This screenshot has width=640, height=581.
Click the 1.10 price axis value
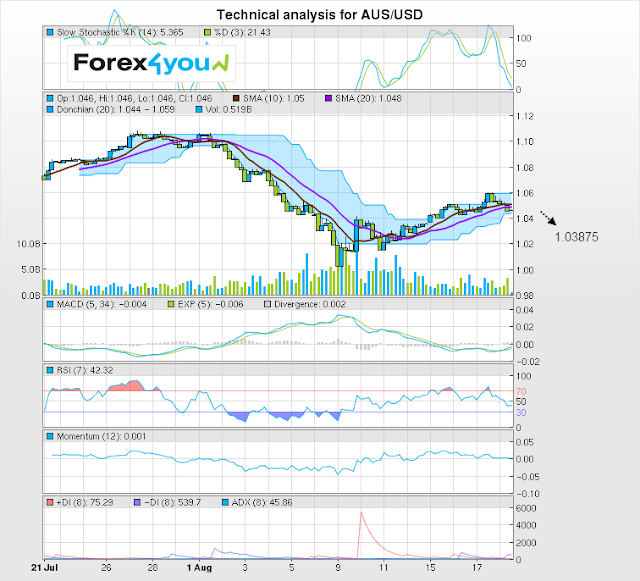524,142
